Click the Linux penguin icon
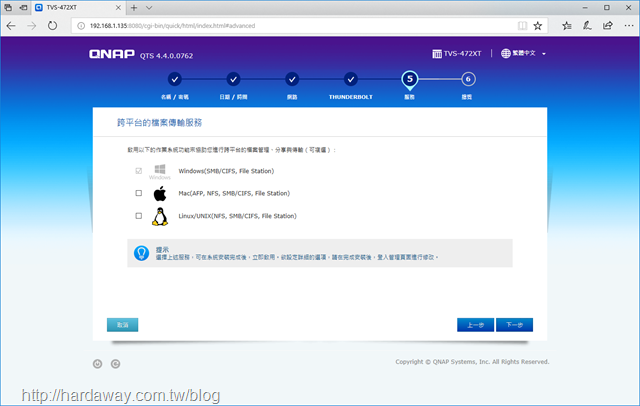 click(160, 216)
